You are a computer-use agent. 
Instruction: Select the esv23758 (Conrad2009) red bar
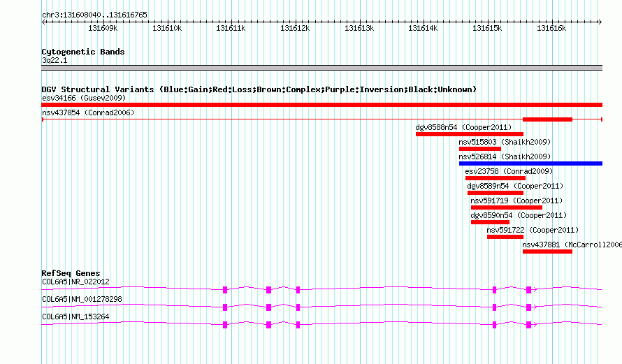495,178
